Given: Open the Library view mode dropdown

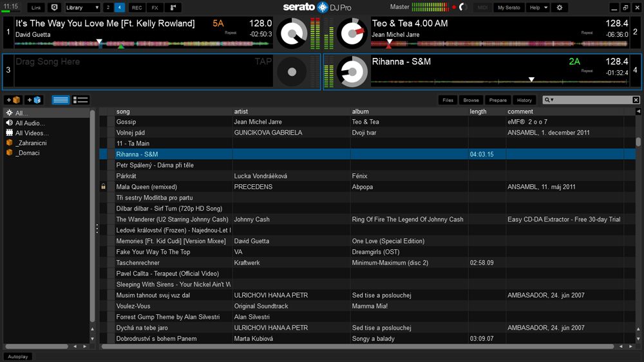Looking at the screenshot, I should point(82,8).
